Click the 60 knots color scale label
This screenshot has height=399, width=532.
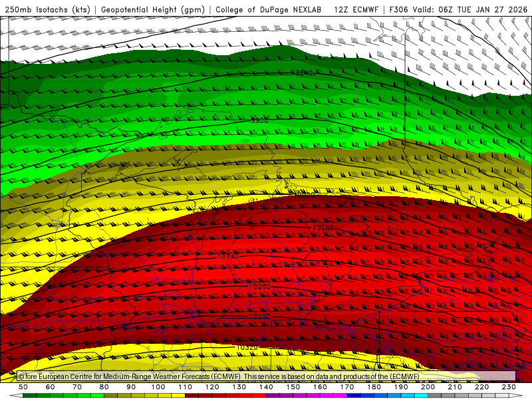(50, 387)
